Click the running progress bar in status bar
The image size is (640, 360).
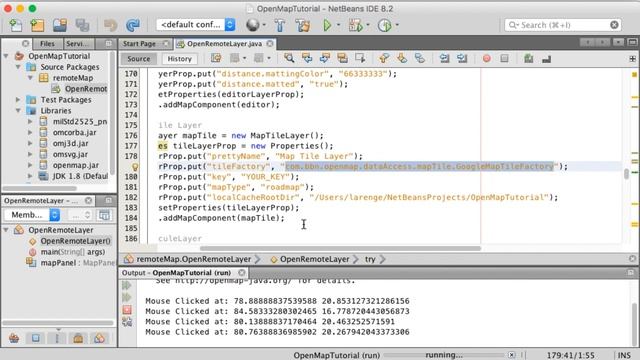(444, 355)
